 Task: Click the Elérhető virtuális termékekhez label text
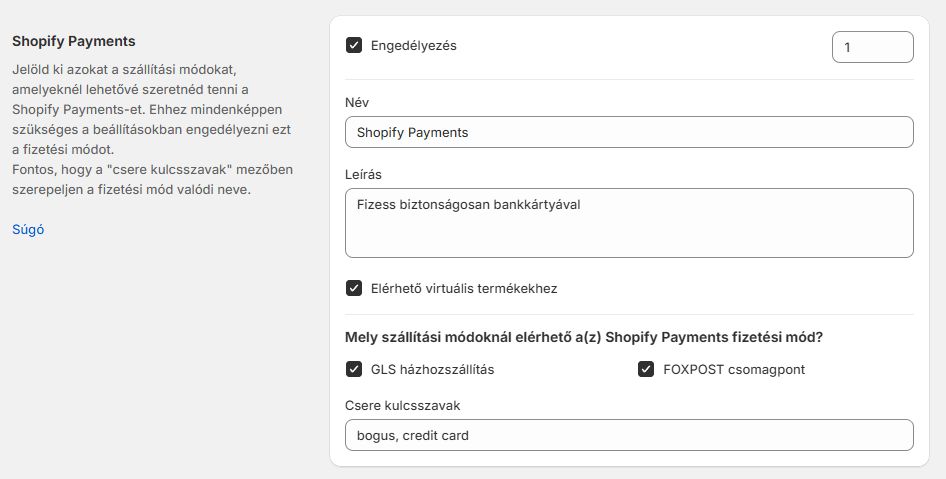(x=464, y=288)
